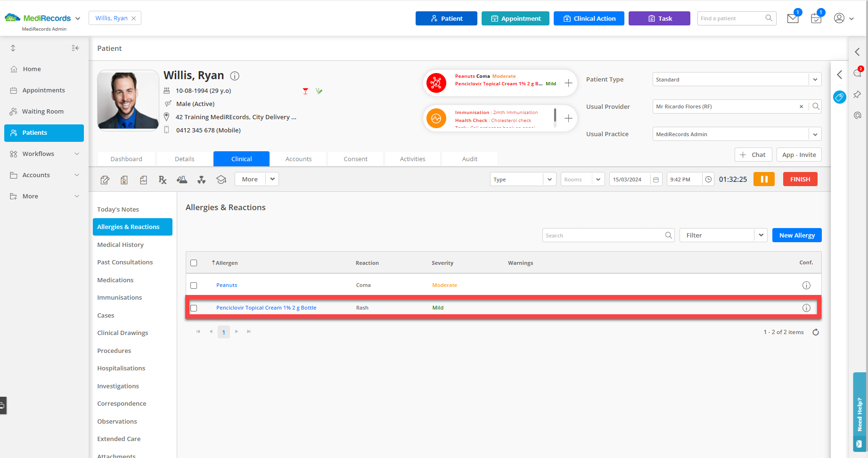Click info icon on Peanuts row
This screenshot has width=868, height=458.
806,285
